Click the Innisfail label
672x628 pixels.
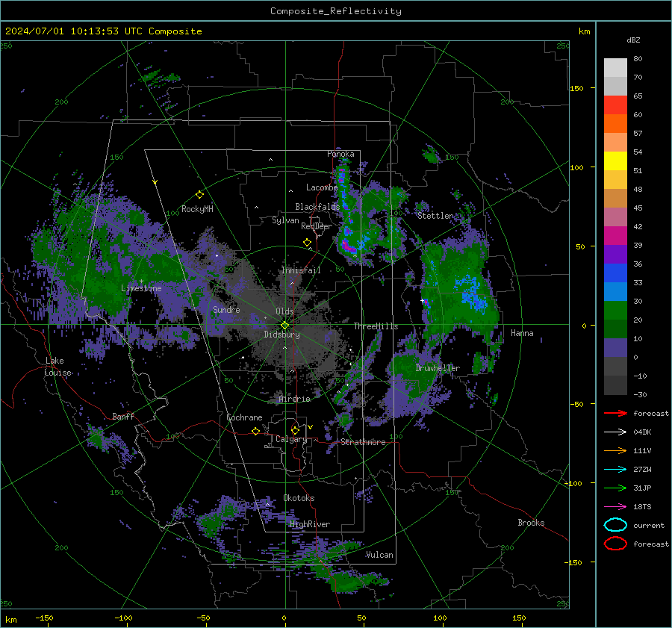pos(301,270)
